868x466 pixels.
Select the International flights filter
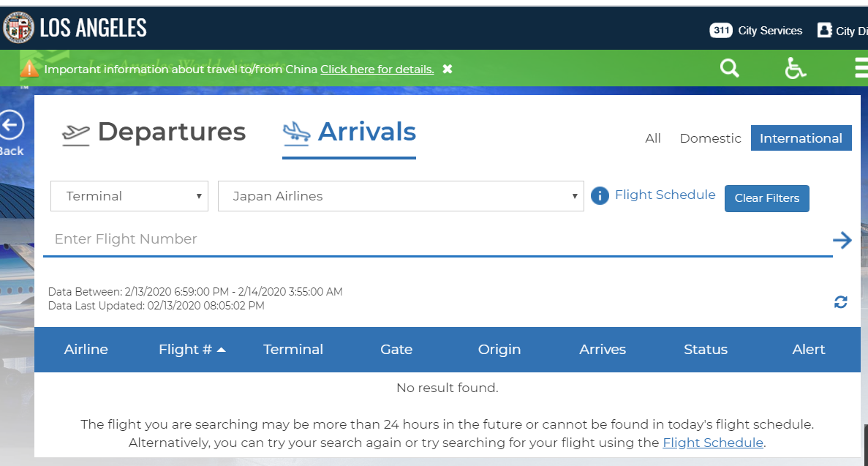[x=801, y=138]
